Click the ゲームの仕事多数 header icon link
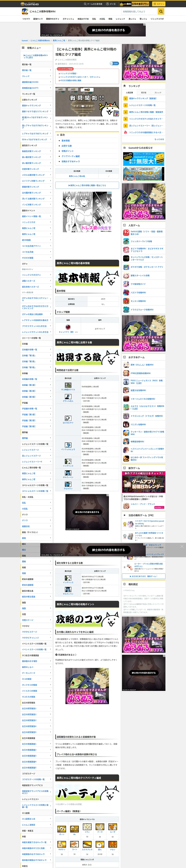 tap(93, 4)
